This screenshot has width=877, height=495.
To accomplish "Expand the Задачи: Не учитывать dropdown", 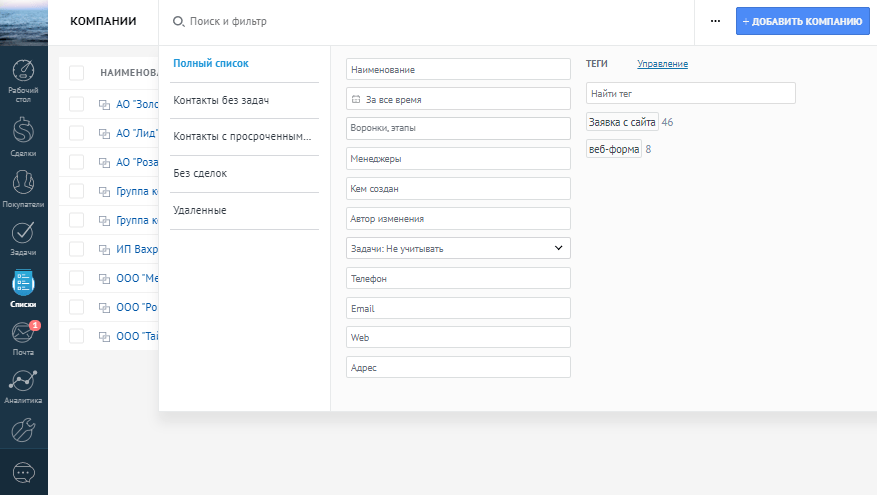I will (458, 248).
